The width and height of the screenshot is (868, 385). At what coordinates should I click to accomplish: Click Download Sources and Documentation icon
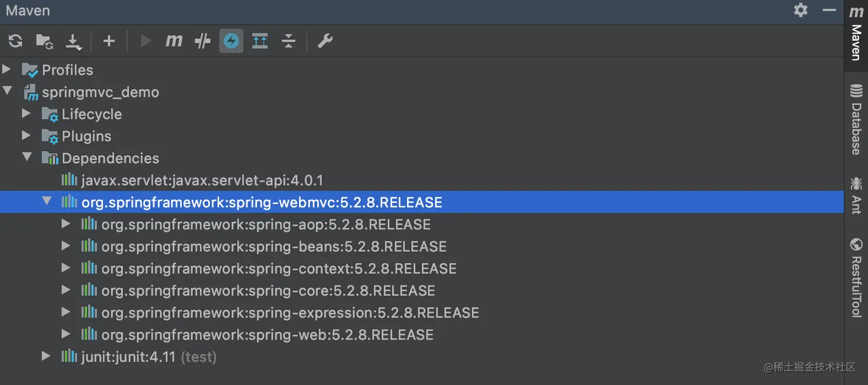point(73,41)
